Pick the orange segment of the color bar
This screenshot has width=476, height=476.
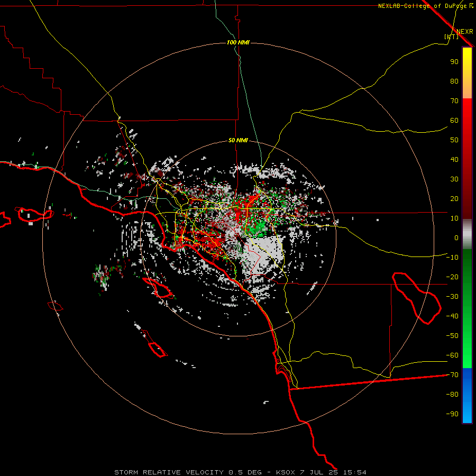point(467,88)
